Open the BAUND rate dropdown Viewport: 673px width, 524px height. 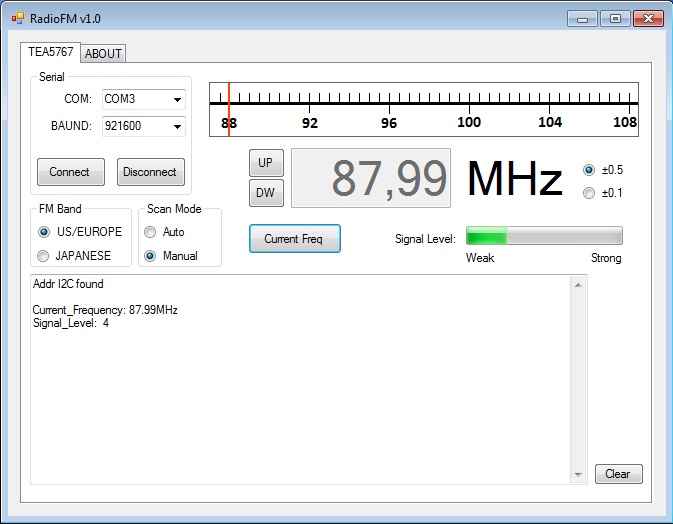144,126
